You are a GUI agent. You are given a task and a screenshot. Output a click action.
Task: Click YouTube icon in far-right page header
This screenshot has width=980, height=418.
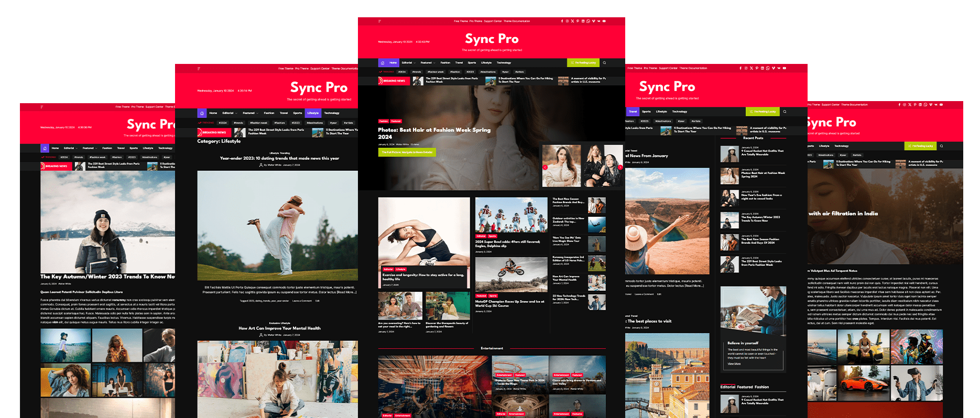click(x=941, y=104)
